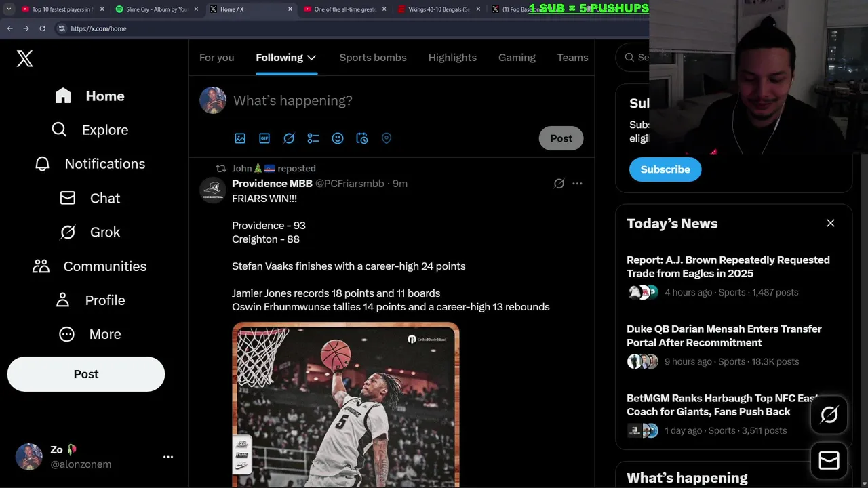Open the emoji picker
Viewport: 868px width, 488px height.
pyautogui.click(x=338, y=138)
